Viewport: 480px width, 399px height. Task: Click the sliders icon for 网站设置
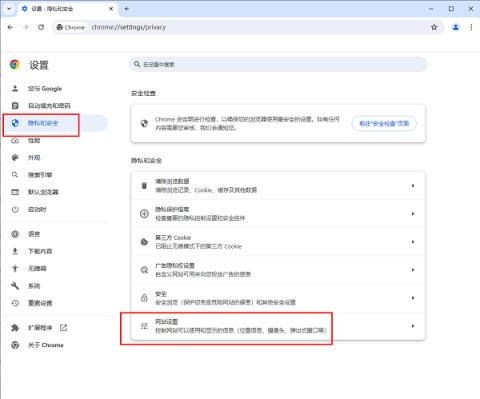point(144,326)
